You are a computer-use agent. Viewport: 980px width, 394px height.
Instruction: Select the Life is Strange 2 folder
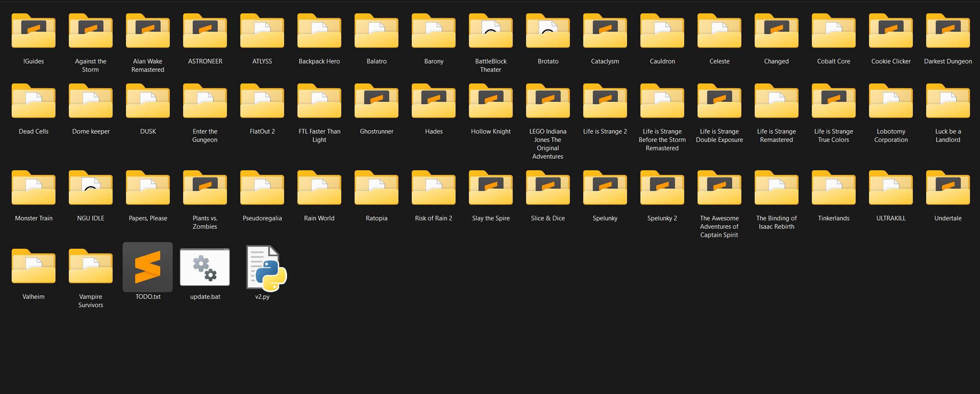click(605, 101)
